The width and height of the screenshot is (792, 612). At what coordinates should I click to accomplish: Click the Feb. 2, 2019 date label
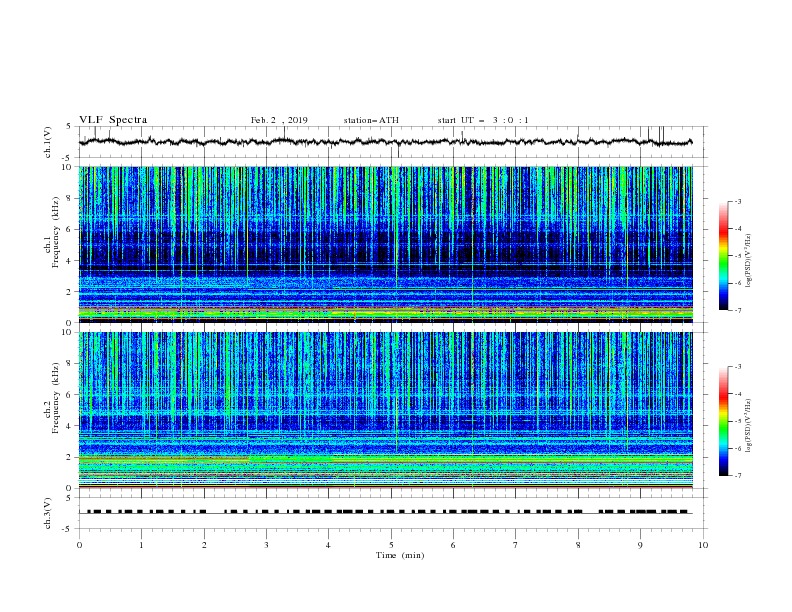click(279, 120)
